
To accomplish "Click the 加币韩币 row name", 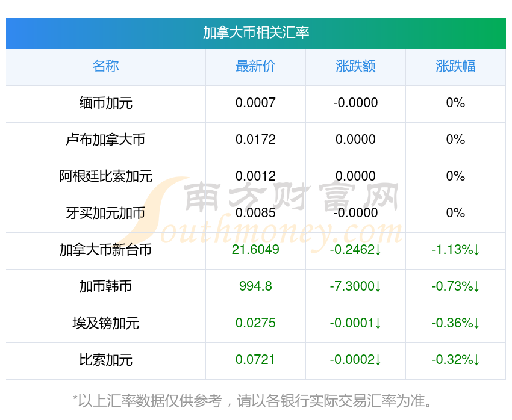I will click(106, 286).
